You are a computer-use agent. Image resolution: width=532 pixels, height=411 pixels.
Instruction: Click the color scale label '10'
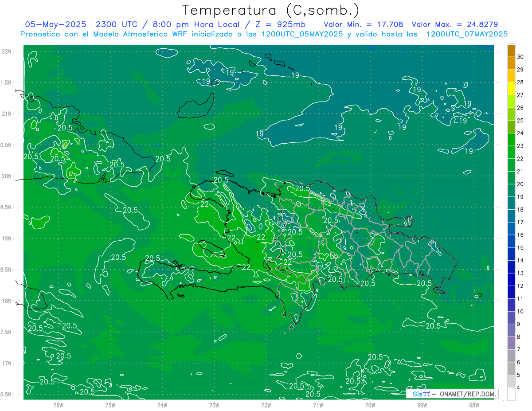click(x=520, y=312)
